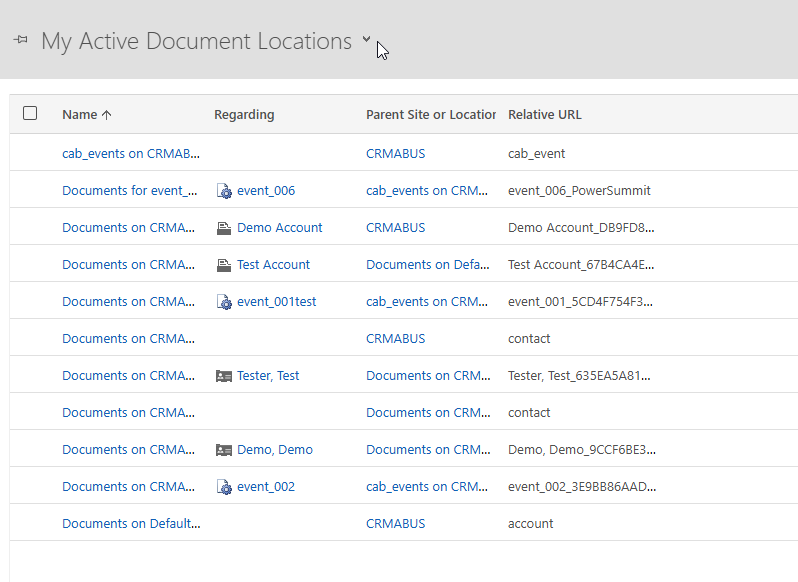Open the Documents on Default... location
The image size is (798, 582).
click(131, 523)
